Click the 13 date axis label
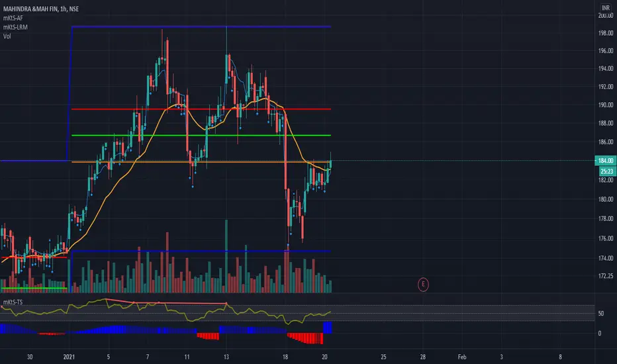 [226, 357]
